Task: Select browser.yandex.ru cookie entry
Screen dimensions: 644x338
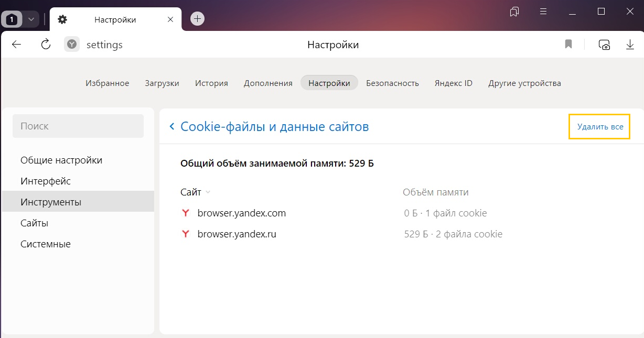Action: tap(237, 234)
